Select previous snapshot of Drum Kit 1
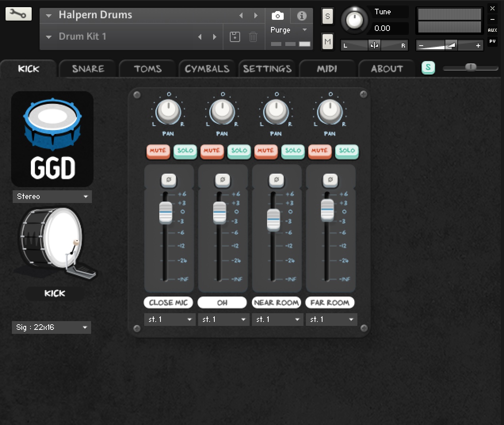This screenshot has width=504, height=425. pos(200,37)
